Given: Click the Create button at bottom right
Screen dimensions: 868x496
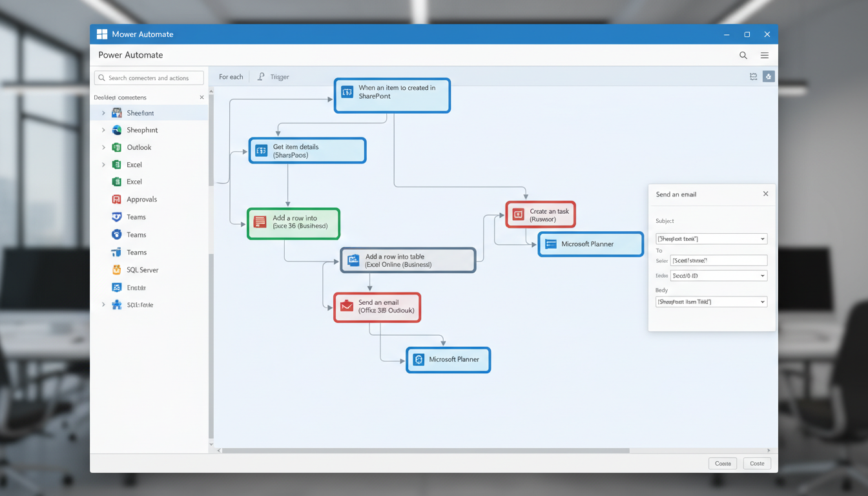Looking at the screenshot, I should [756, 463].
